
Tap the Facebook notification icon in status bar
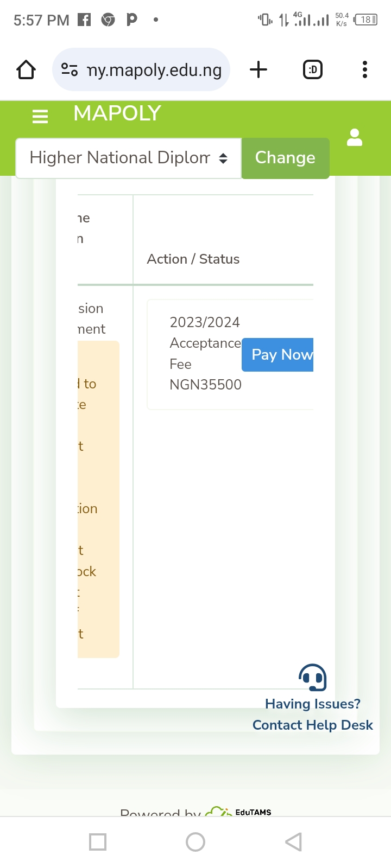click(x=84, y=20)
